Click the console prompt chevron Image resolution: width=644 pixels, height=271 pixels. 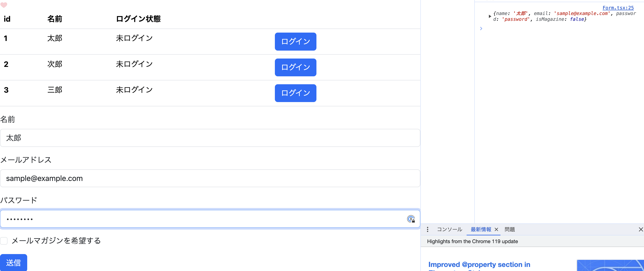(481, 29)
